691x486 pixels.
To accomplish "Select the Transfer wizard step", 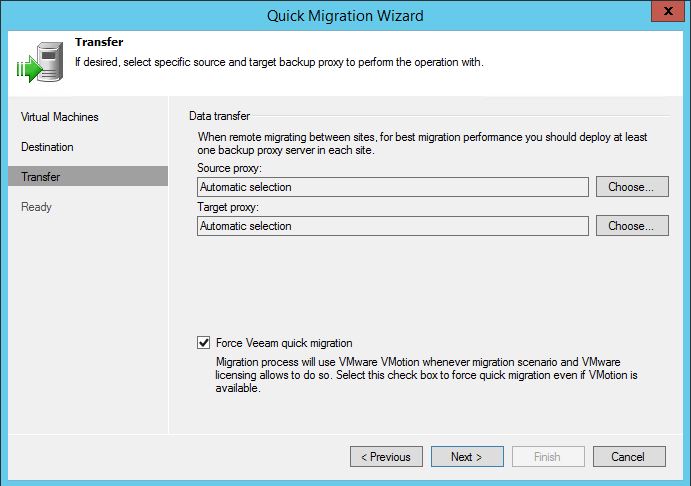I will point(40,177).
